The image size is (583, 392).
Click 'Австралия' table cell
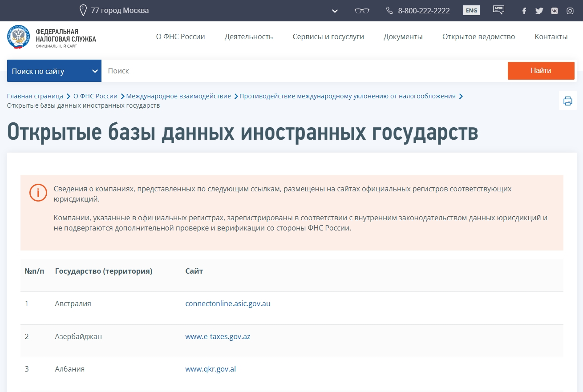tap(73, 303)
